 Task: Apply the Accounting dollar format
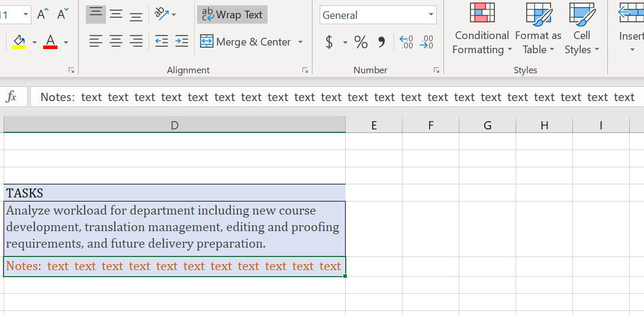coord(329,42)
